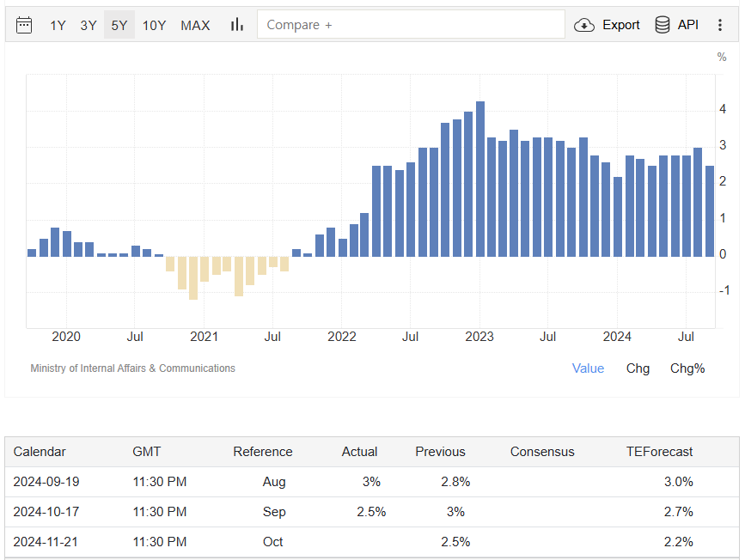
Task: Click the tallest bar near 2023
Action: coord(480,179)
